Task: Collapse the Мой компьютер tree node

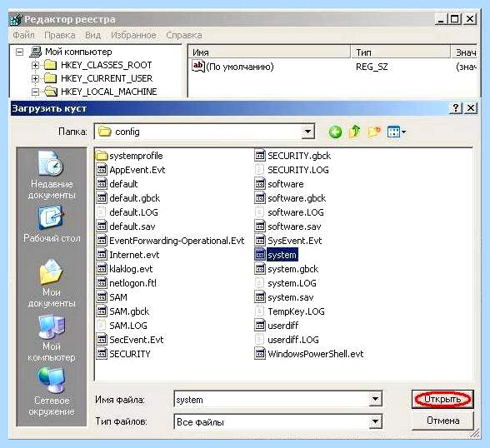Action: [x=19, y=52]
